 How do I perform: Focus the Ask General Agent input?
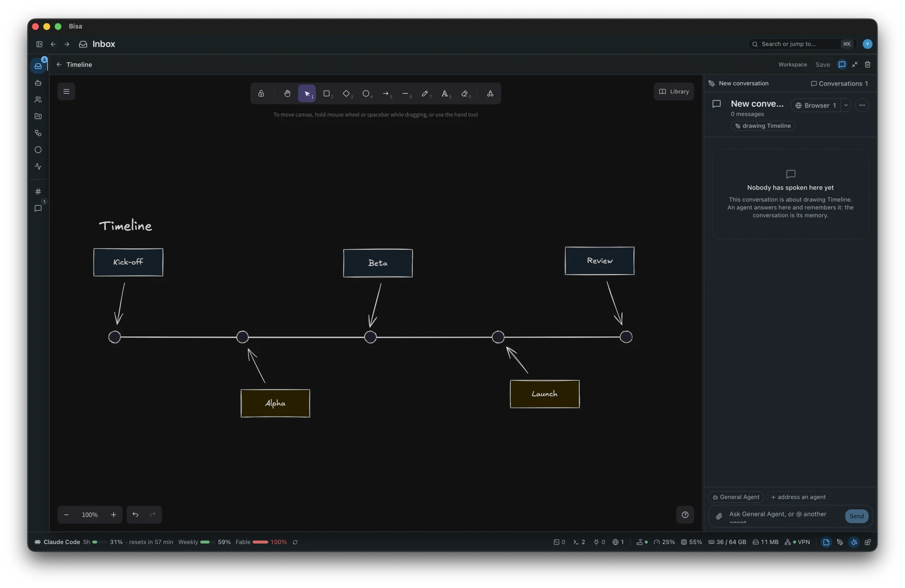pos(783,516)
